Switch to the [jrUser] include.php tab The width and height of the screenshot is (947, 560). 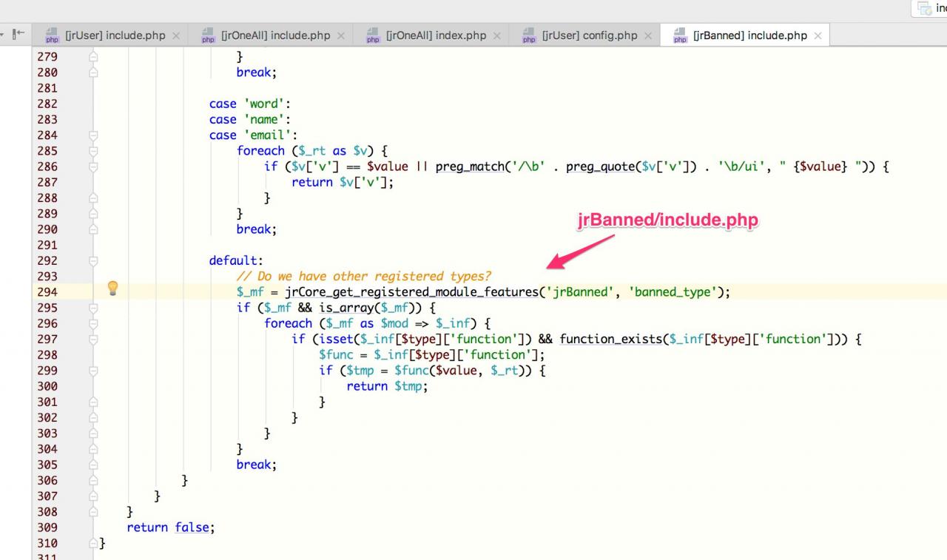click(x=115, y=36)
